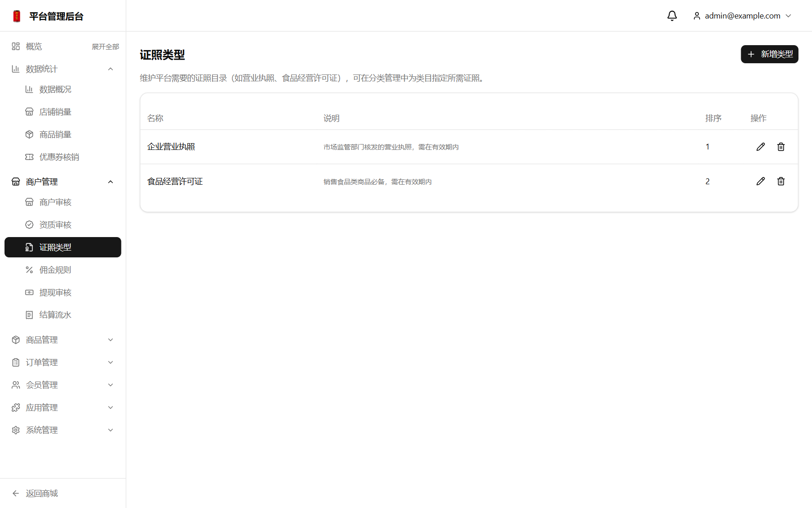Expand the 应用管理 section
812x508 pixels.
[63, 408]
